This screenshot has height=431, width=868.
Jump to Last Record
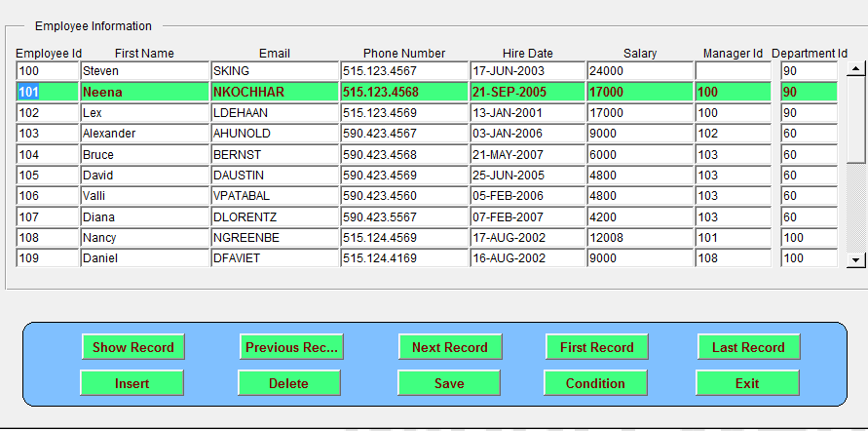[x=748, y=347]
